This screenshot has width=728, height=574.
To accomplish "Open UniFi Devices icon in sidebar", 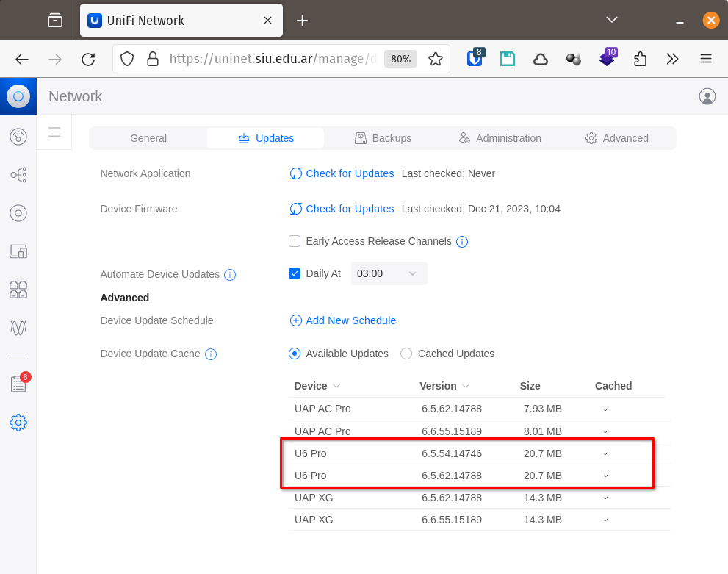I will pyautogui.click(x=18, y=213).
